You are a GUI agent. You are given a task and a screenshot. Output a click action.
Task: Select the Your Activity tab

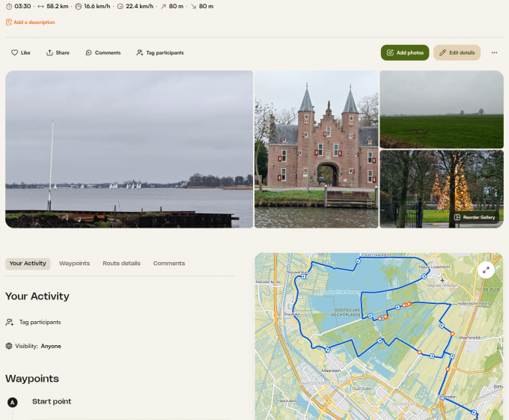point(28,264)
